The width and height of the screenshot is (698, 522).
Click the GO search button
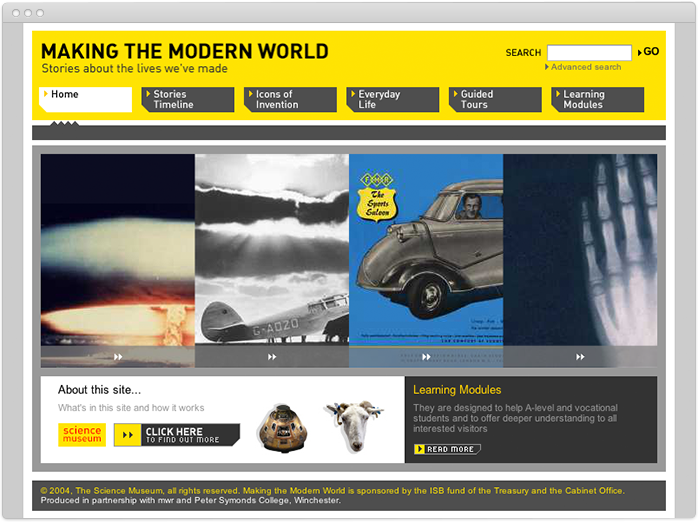tap(649, 52)
